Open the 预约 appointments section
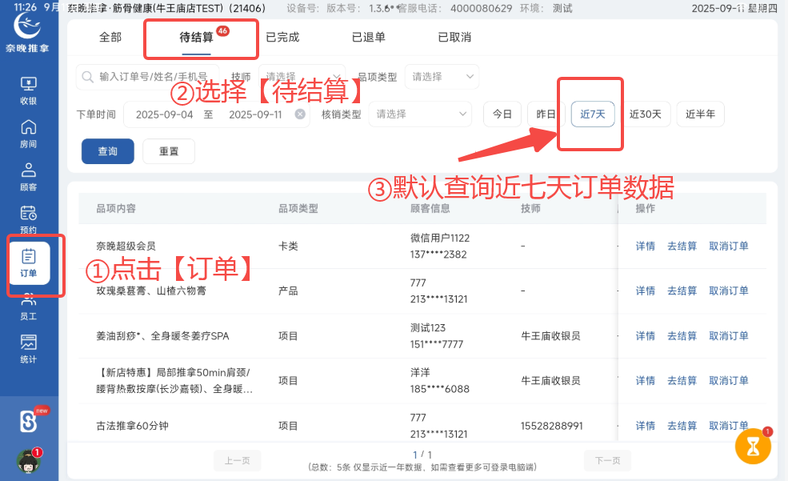 pos(28,219)
